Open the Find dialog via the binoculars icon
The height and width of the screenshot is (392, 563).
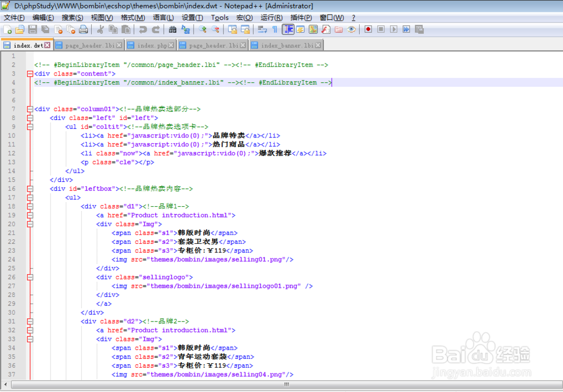[172, 29]
